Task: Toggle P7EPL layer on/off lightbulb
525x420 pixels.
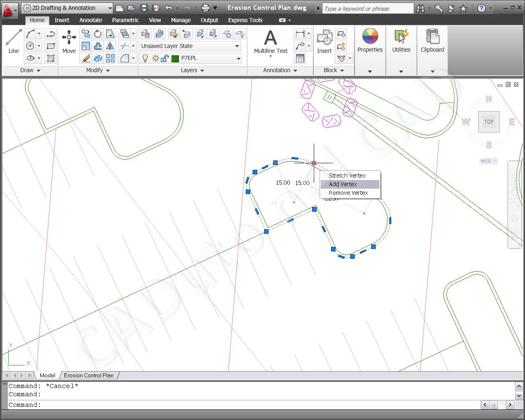Action: 145,58
